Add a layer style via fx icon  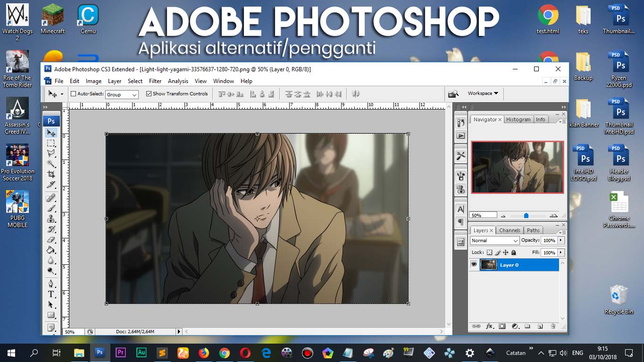(x=489, y=326)
